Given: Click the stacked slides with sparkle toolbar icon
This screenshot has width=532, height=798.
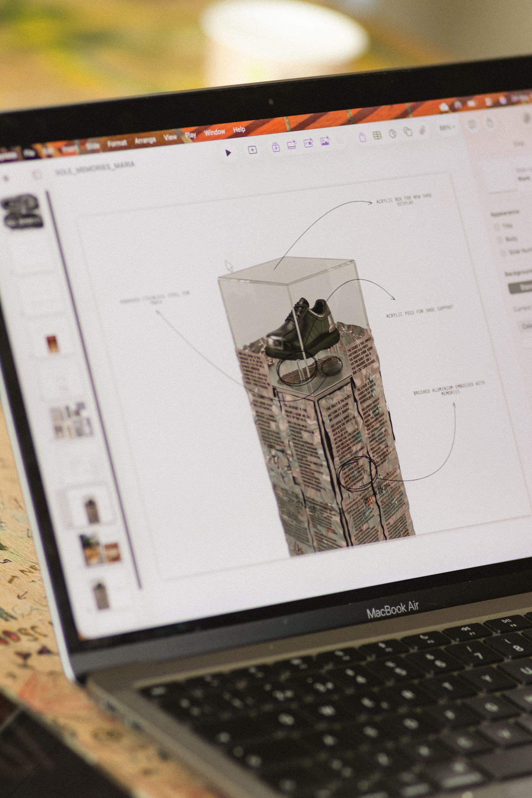Looking at the screenshot, I should pyautogui.click(x=276, y=147).
